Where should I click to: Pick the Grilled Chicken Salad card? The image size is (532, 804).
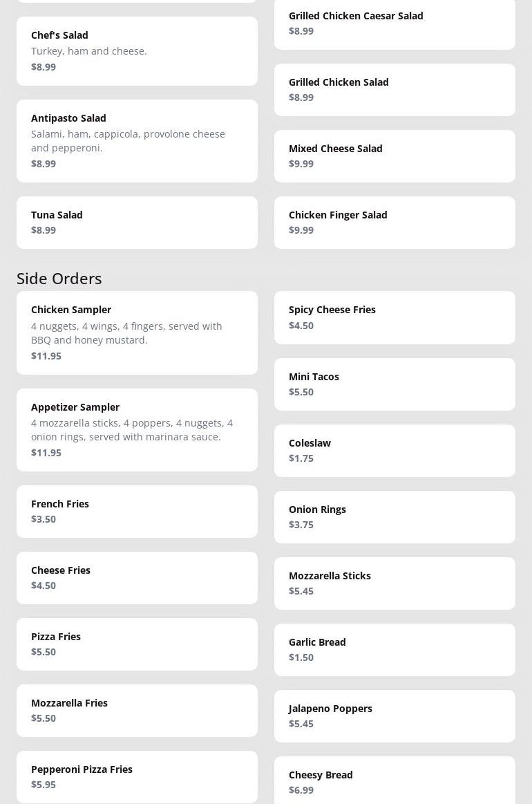pyautogui.click(x=395, y=90)
